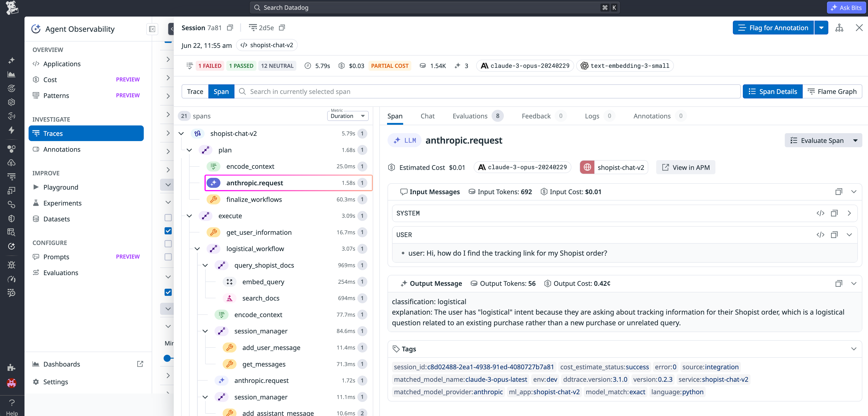Collapse the Output Message section
Image resolution: width=868 pixels, height=416 pixels.
click(853, 284)
